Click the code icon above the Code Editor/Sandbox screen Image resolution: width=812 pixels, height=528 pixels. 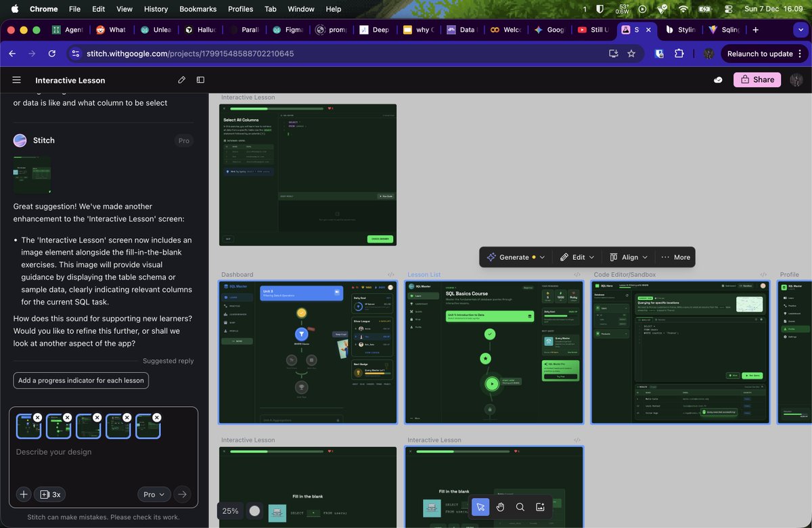point(763,275)
